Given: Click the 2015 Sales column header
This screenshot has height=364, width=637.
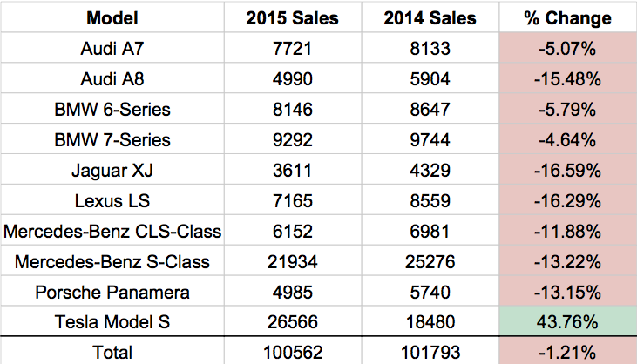Looking at the screenshot, I should click(x=293, y=17).
